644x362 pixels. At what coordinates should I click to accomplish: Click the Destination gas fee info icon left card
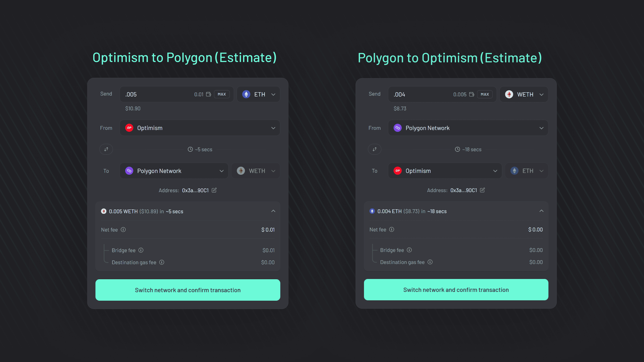point(162,262)
